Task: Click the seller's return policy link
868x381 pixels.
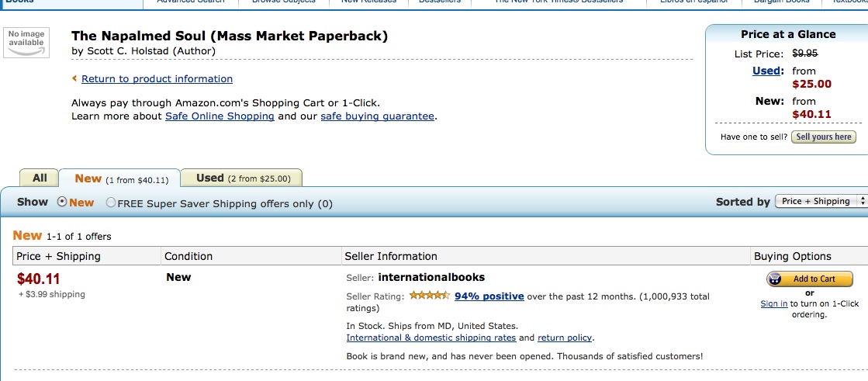Action: (565, 338)
